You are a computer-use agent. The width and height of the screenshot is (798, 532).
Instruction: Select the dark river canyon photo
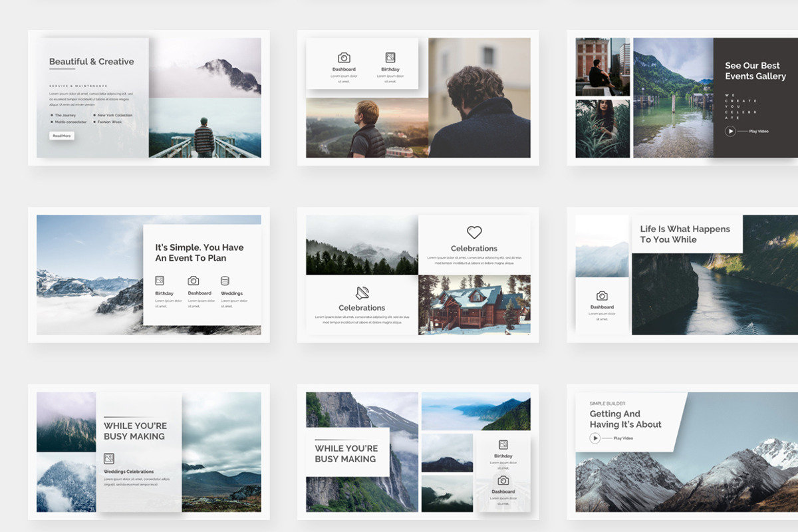[715, 293]
